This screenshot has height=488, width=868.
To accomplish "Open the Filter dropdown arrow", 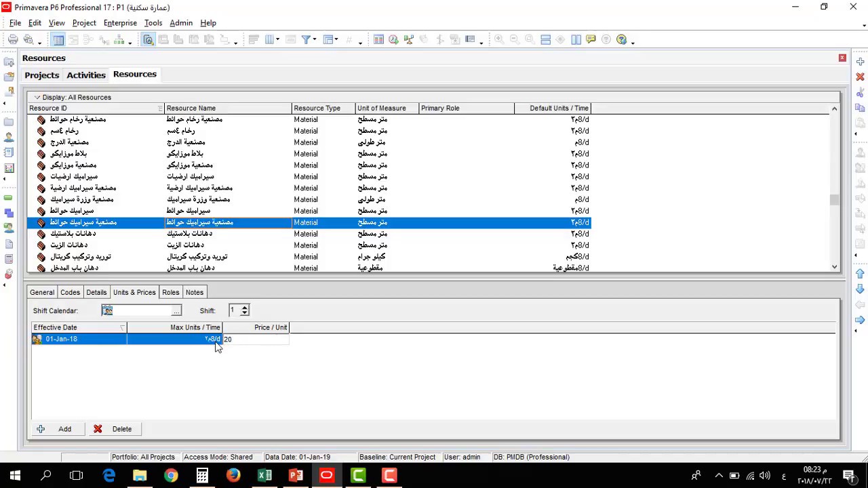I will [x=315, y=41].
